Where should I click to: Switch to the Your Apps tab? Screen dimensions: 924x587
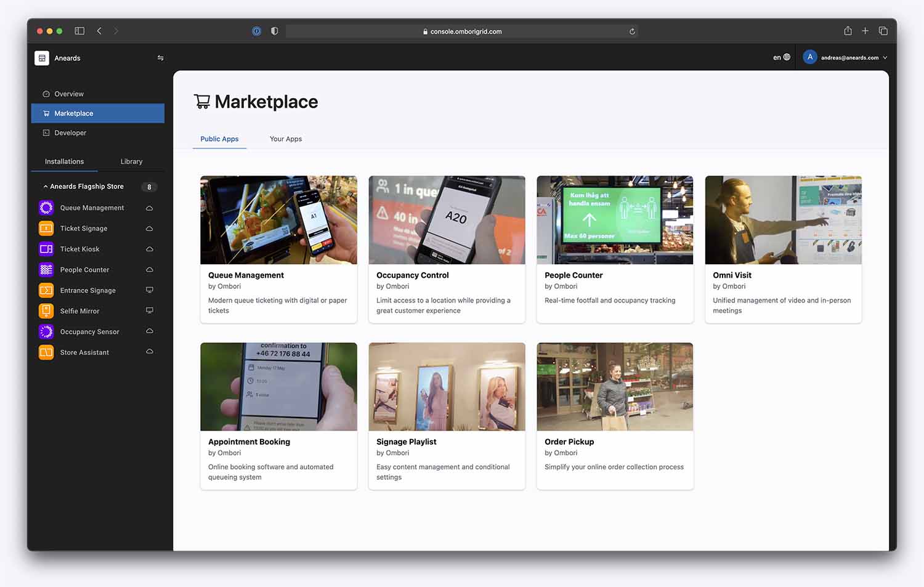285,139
